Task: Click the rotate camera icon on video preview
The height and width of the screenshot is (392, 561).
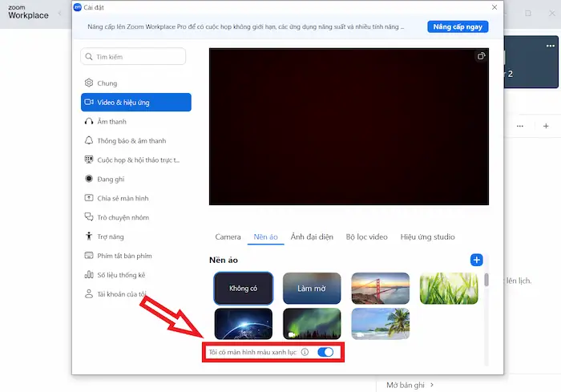Action: [x=481, y=56]
